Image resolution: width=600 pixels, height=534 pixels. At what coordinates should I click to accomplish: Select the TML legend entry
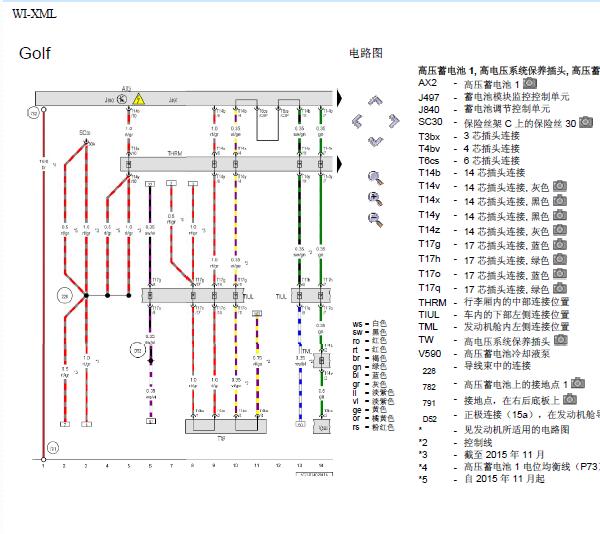(494, 327)
